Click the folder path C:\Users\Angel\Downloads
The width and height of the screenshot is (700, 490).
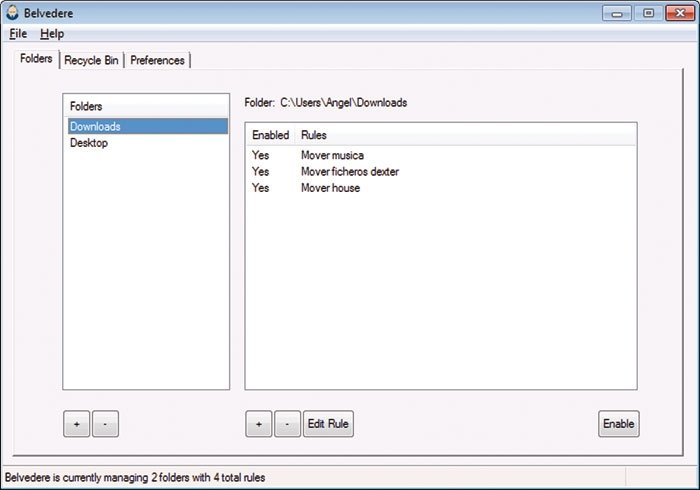[343, 103]
